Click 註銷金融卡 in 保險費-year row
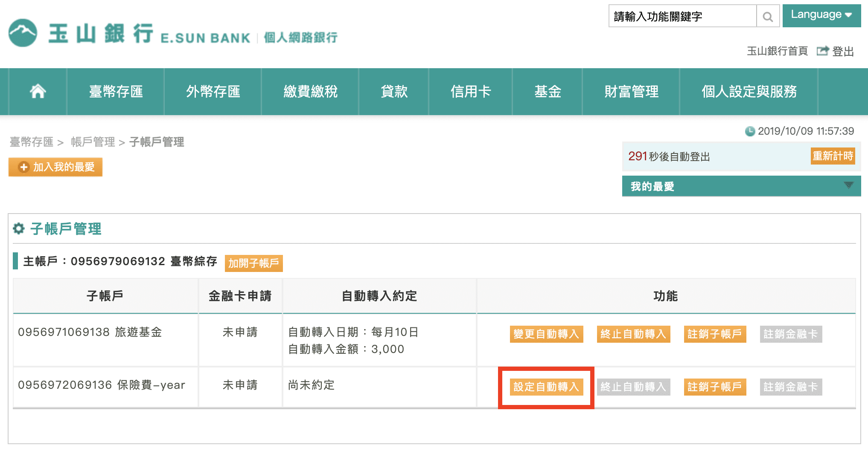 [791, 387]
